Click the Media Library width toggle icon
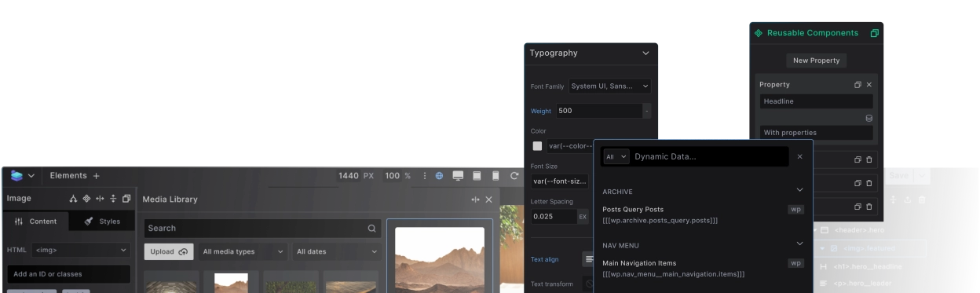 pos(475,200)
